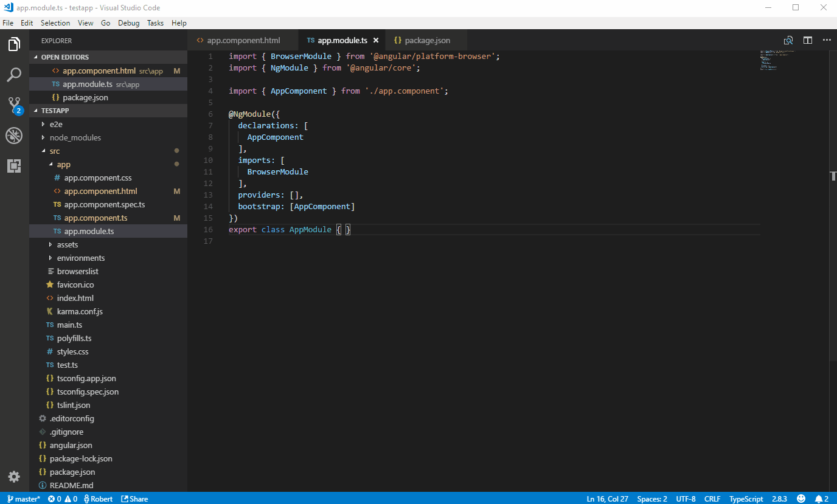This screenshot has width=837, height=504.
Task: Open the Tasks menu
Action: pyautogui.click(x=156, y=23)
